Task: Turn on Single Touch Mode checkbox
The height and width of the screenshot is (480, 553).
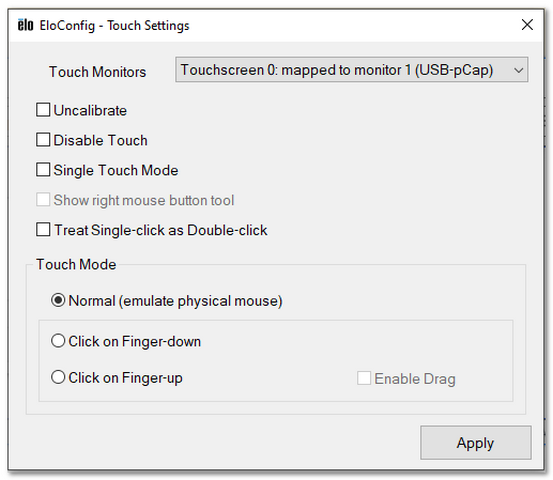Action: tap(43, 170)
